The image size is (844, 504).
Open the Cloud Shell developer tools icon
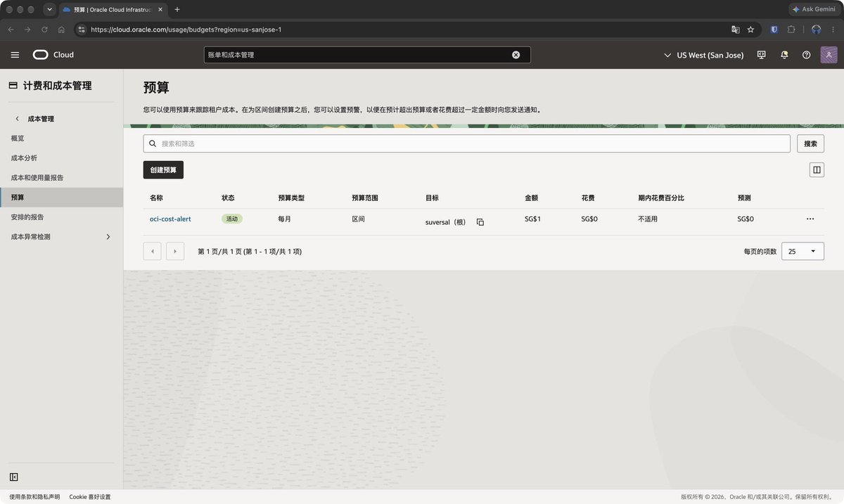tap(761, 55)
